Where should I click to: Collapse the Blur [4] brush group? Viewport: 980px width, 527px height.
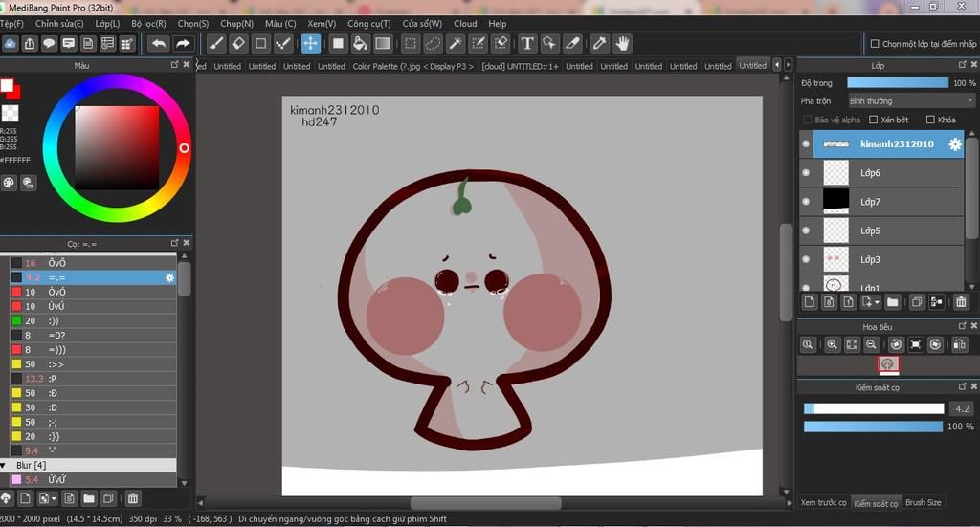click(x=4, y=465)
